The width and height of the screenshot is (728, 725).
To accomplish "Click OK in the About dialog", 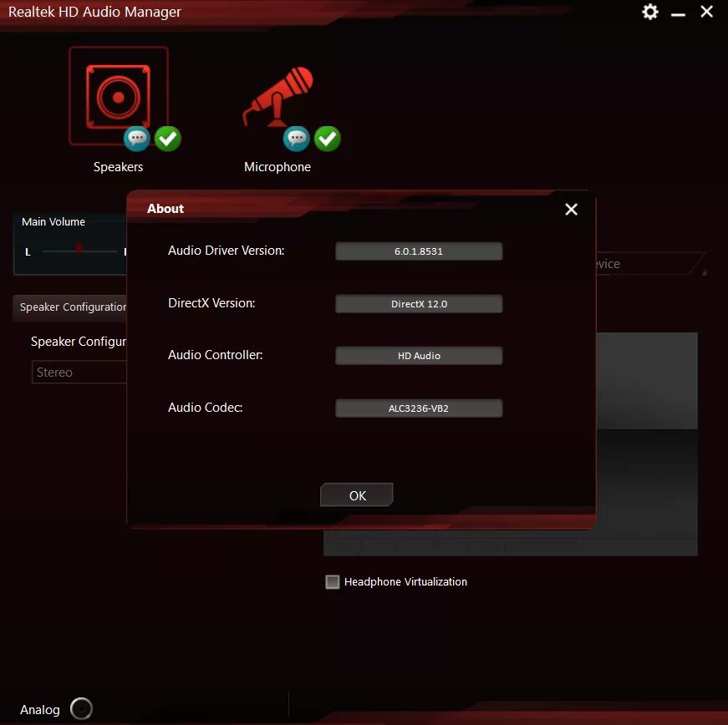I will 357,495.
